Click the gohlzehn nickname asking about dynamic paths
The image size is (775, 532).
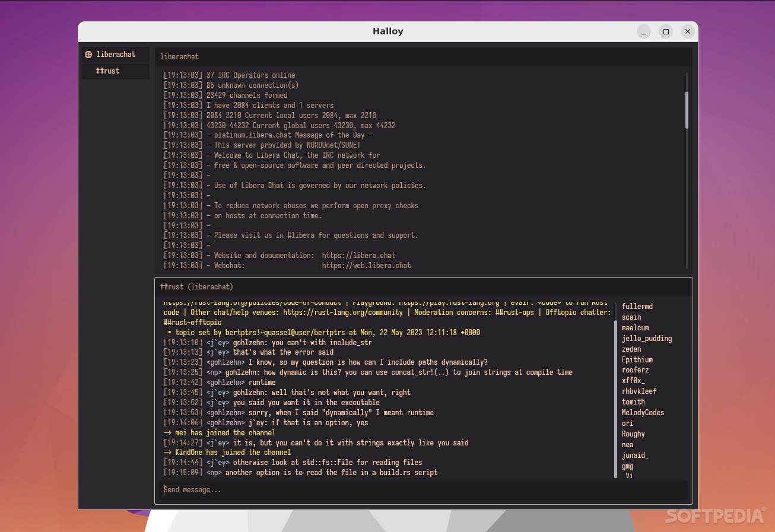[x=225, y=362]
